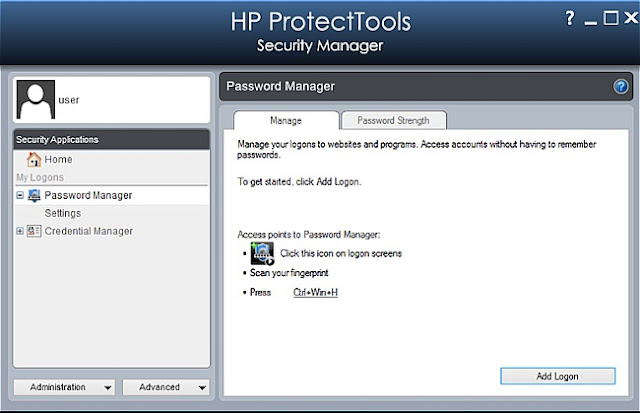
Task: Open blue help icon in Password Manager header
Action: (x=621, y=87)
